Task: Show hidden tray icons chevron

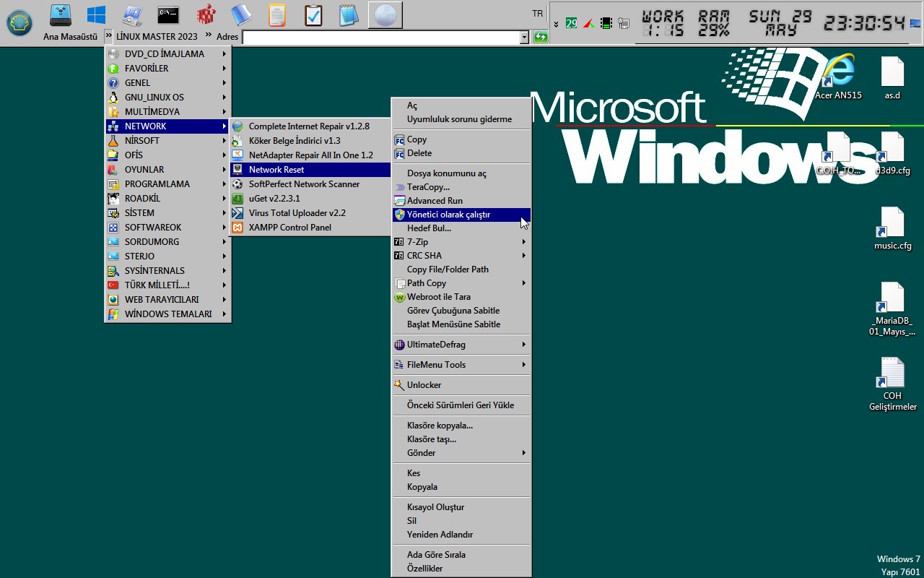Action: (x=556, y=24)
